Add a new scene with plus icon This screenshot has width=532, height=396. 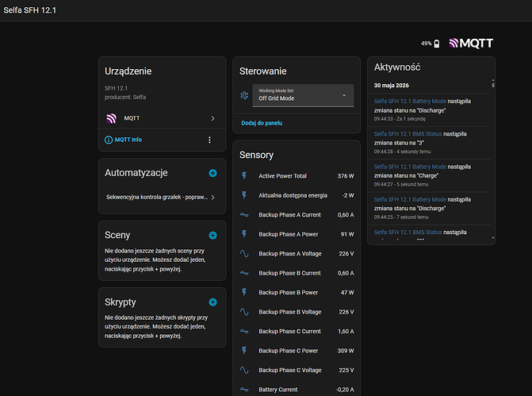pos(212,236)
